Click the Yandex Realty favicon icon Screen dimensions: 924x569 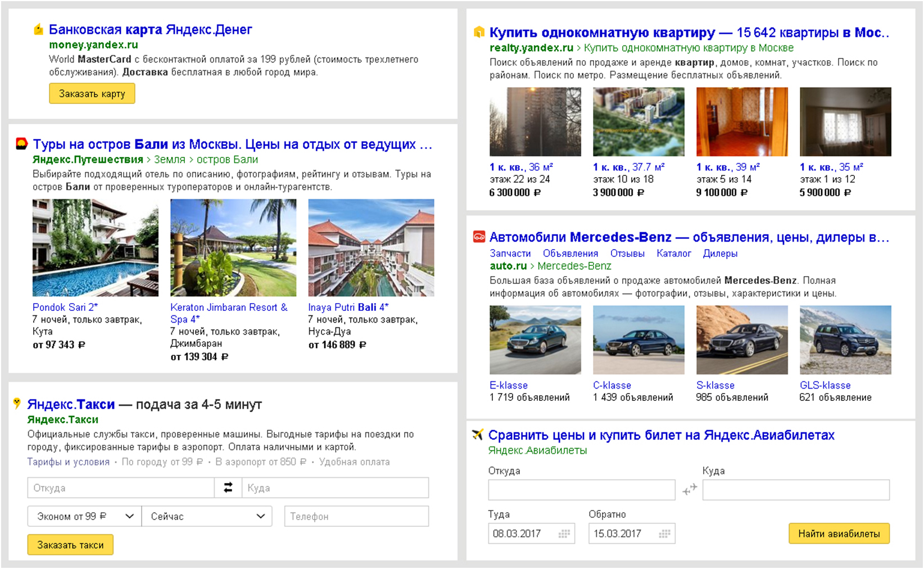479,32
